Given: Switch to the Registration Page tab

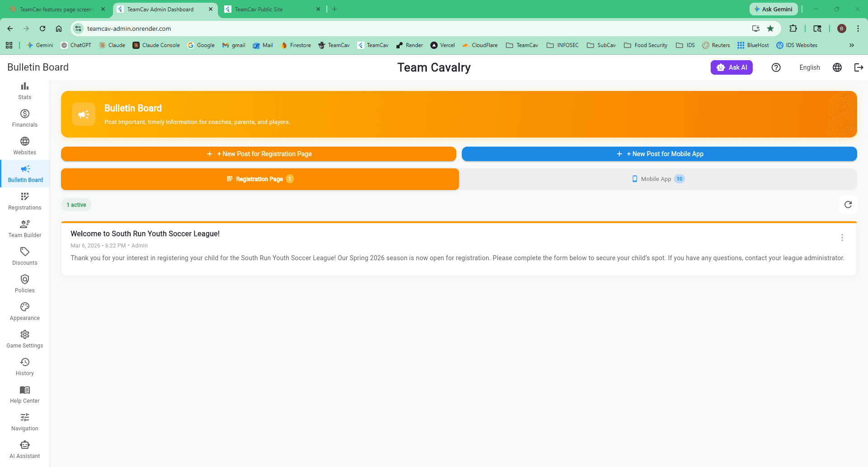Looking at the screenshot, I should pos(260,179).
